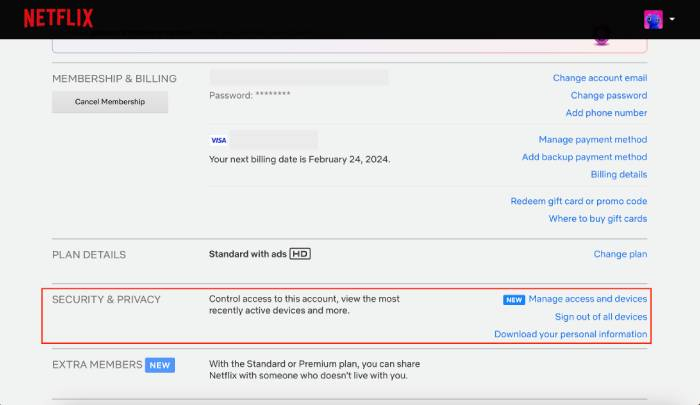This screenshot has width=700, height=405.
Task: Open Manage access and devices
Action: 588,299
